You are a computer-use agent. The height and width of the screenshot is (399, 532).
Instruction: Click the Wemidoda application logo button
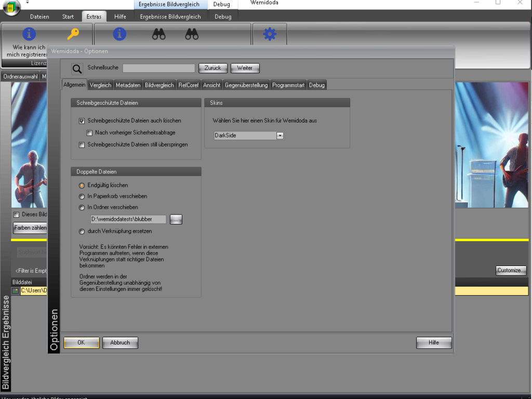11,7
